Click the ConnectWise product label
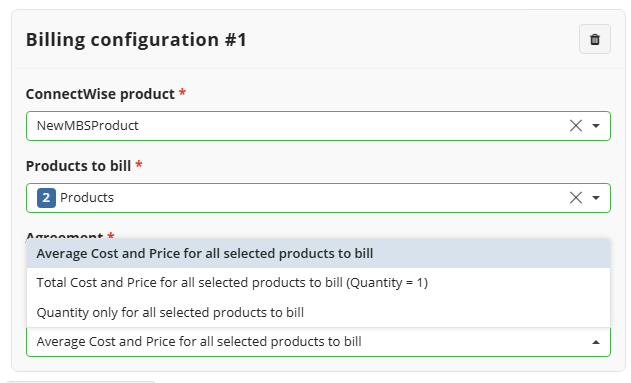The width and height of the screenshot is (631, 383). pos(100,94)
